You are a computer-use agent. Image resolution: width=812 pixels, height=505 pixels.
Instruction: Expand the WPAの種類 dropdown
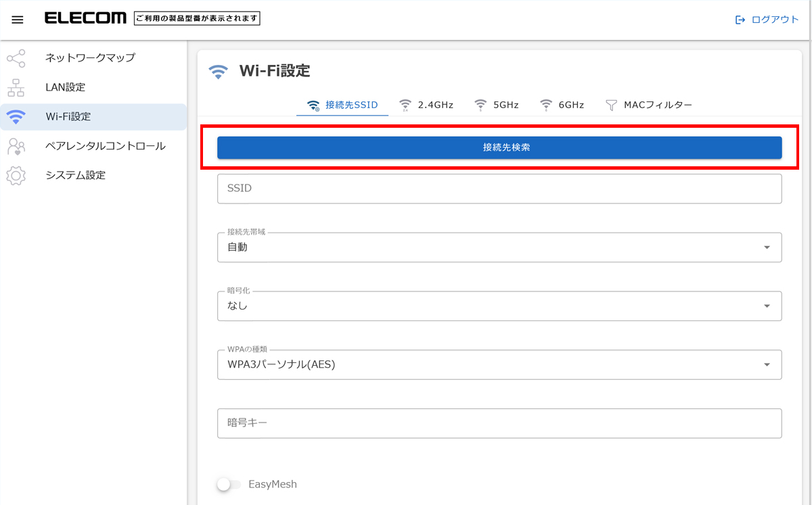[x=767, y=364]
